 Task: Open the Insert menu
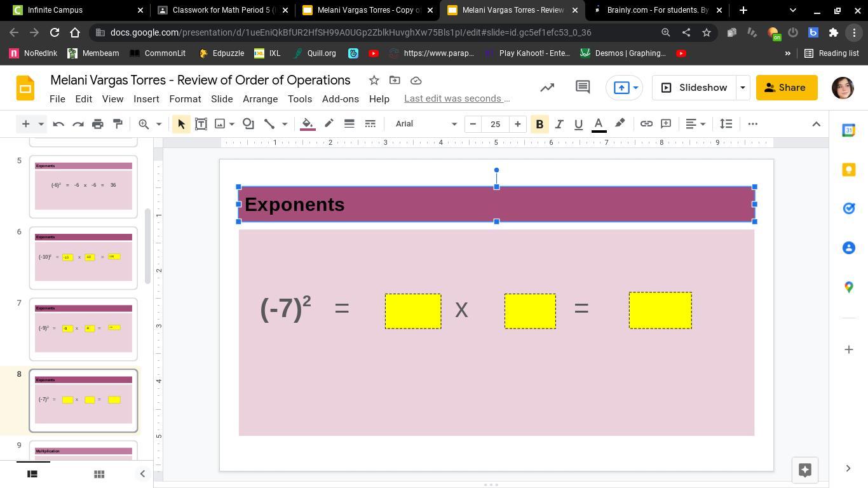coord(146,99)
